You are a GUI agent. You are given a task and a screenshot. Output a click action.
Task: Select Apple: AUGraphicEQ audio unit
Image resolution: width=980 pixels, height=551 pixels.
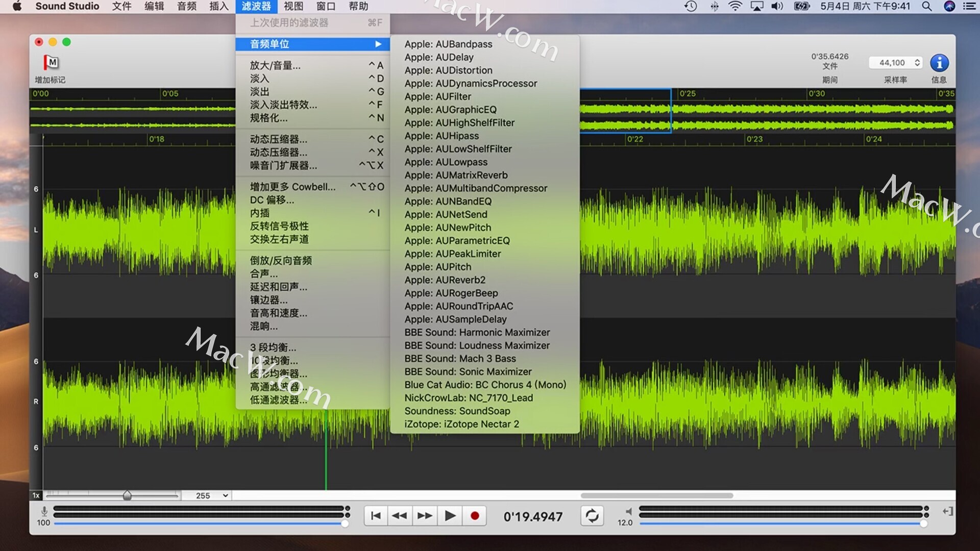(485, 110)
